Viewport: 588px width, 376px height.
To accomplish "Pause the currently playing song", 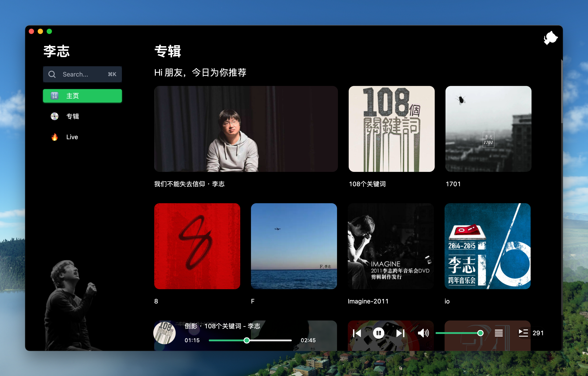I will 378,333.
